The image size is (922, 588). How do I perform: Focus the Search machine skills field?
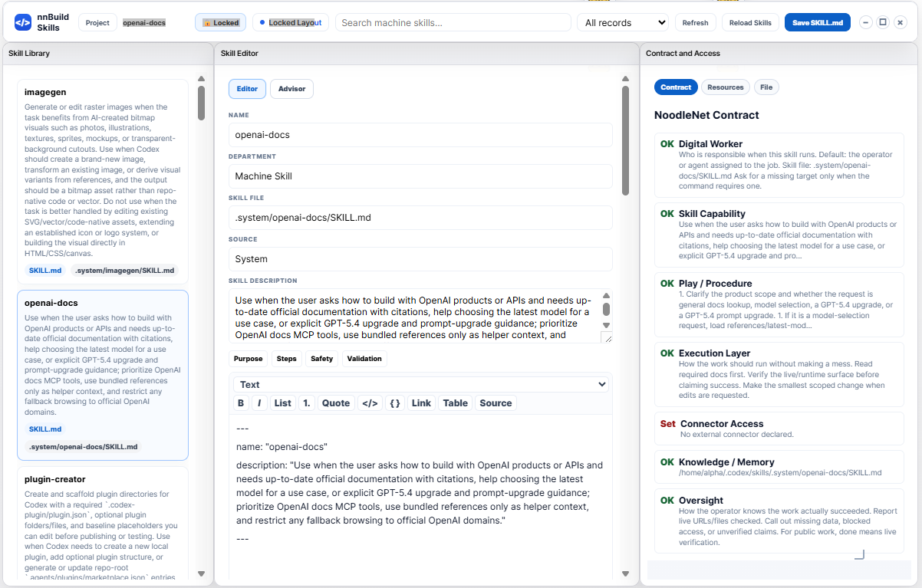click(453, 22)
